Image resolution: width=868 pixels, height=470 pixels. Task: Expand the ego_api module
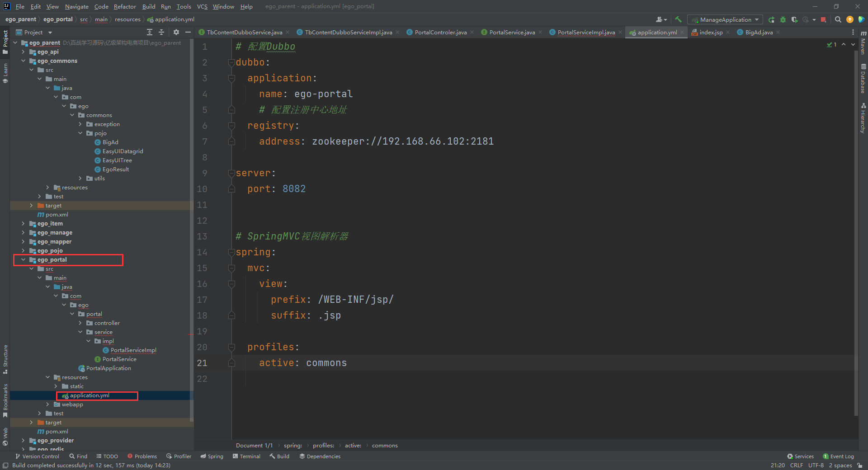point(23,52)
